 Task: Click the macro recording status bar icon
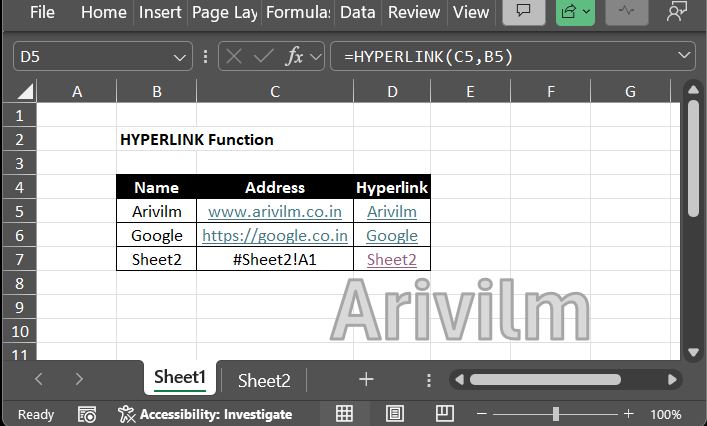pyautogui.click(x=87, y=414)
